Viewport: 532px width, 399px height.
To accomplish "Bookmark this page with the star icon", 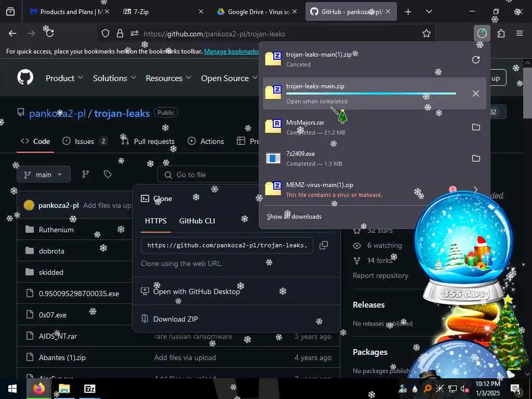I will [x=427, y=33].
